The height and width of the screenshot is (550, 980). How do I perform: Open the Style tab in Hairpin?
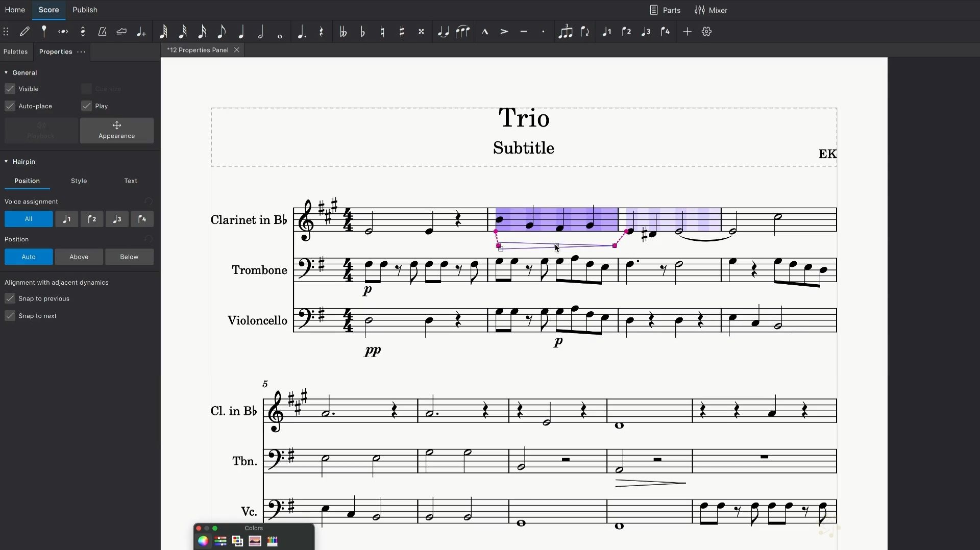click(79, 181)
